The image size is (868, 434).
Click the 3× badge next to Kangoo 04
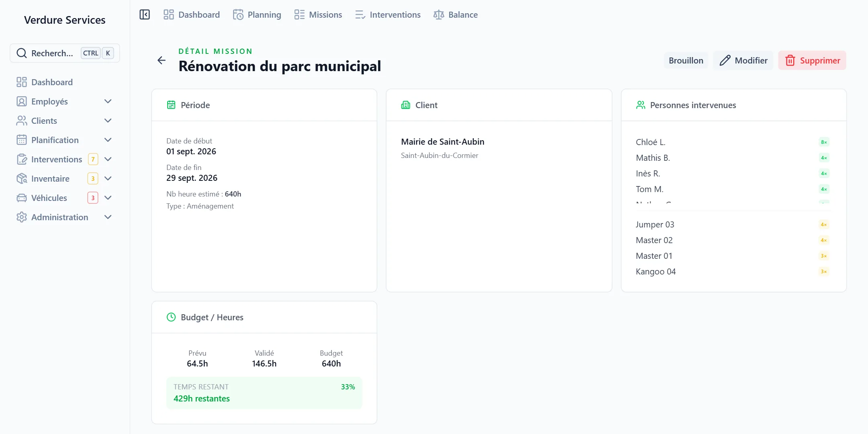pos(824,272)
